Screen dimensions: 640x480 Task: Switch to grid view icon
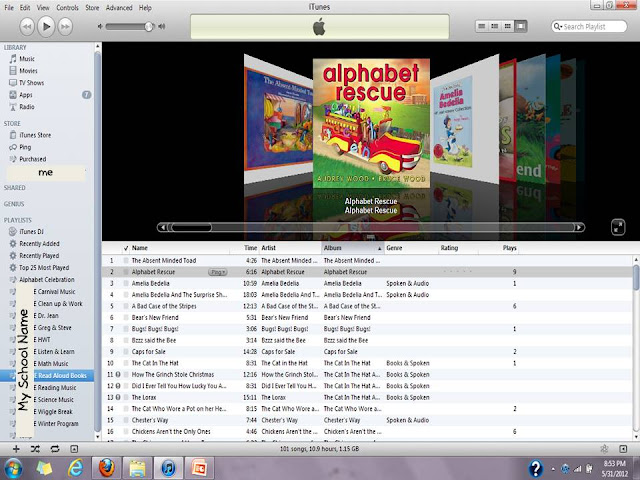point(507,27)
